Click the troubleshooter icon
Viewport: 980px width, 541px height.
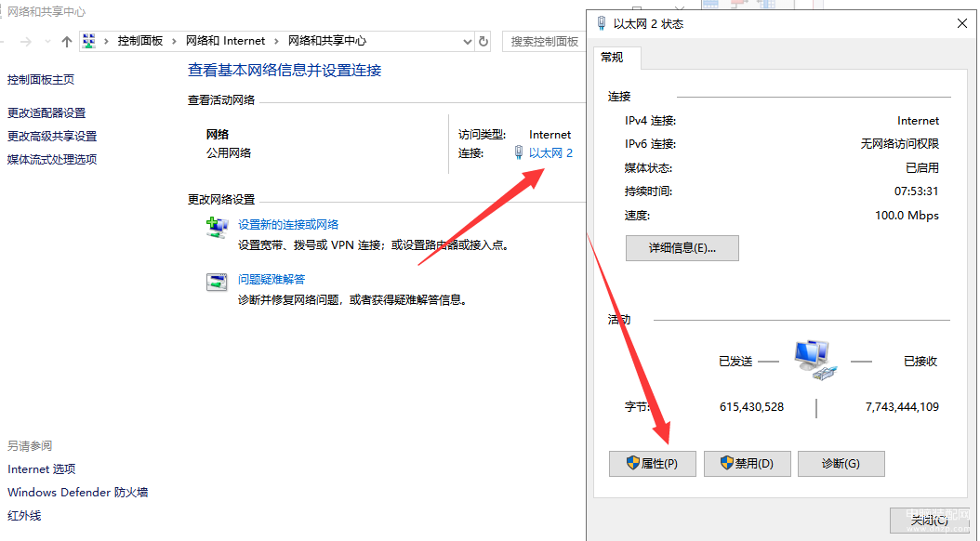[x=217, y=282]
